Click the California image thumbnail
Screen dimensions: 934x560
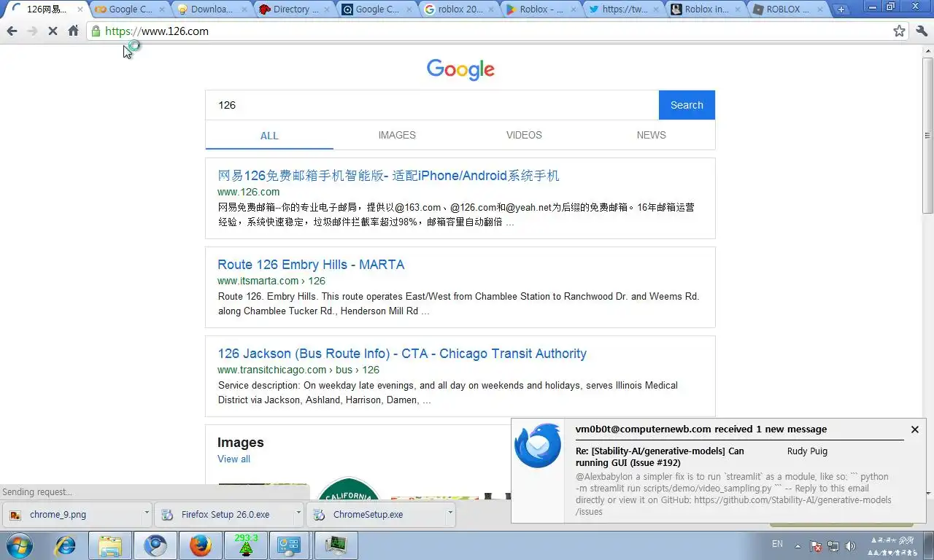point(349,489)
